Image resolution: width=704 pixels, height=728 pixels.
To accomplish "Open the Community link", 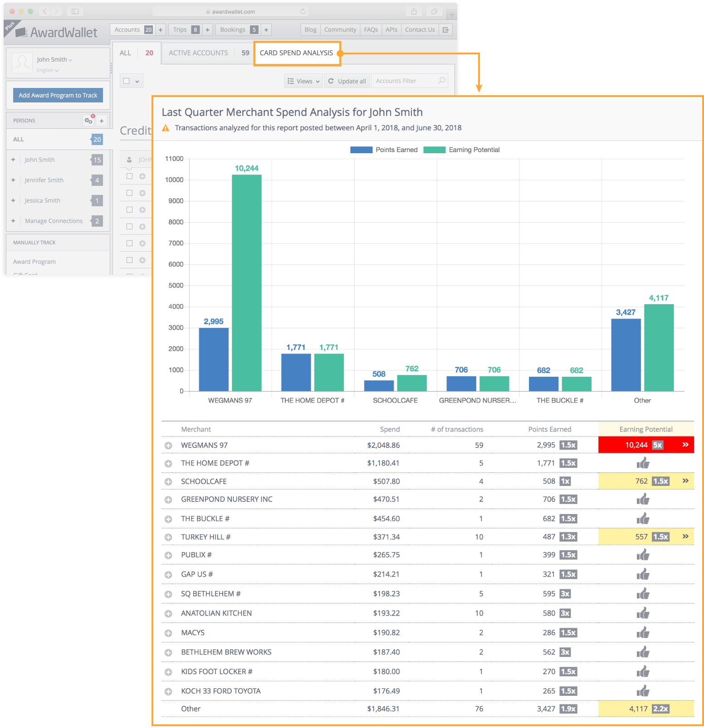I will coord(340,30).
